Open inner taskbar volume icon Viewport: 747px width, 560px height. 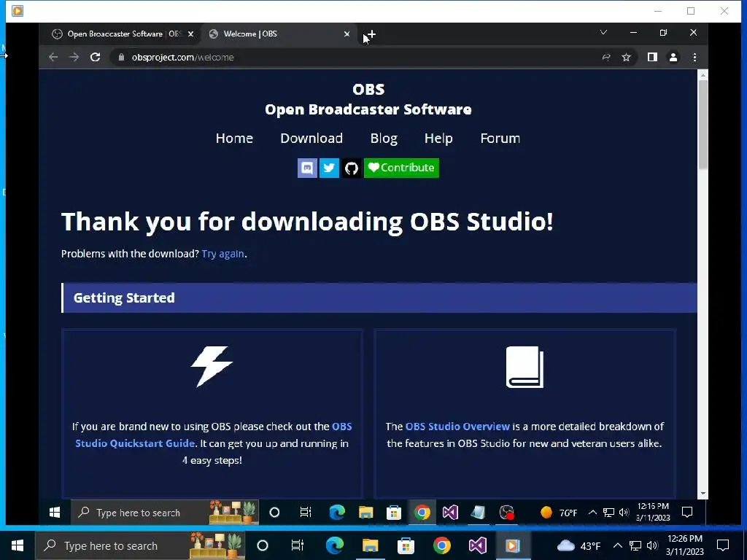[624, 513]
